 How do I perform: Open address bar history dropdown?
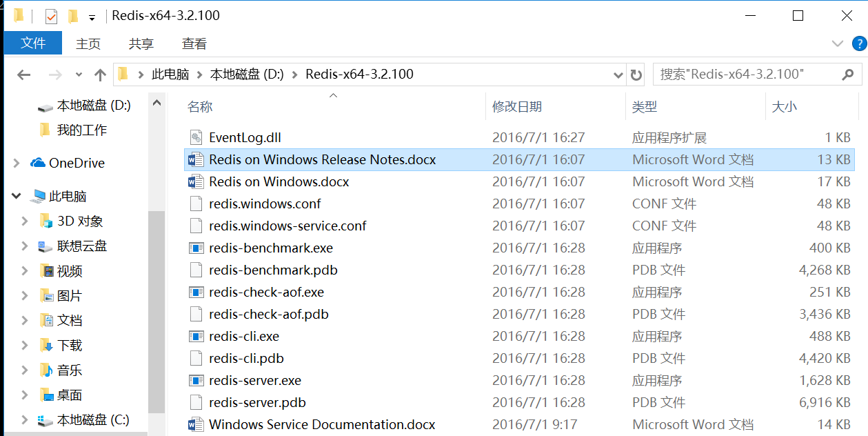click(x=618, y=75)
